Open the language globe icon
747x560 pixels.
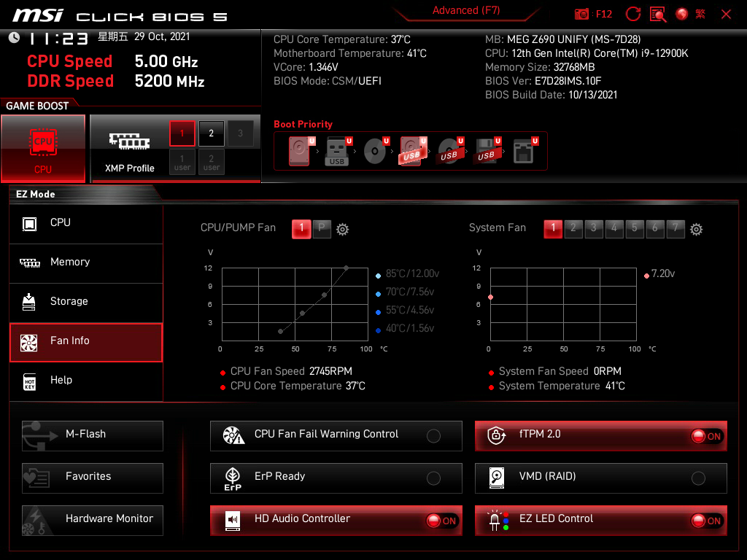coord(682,15)
